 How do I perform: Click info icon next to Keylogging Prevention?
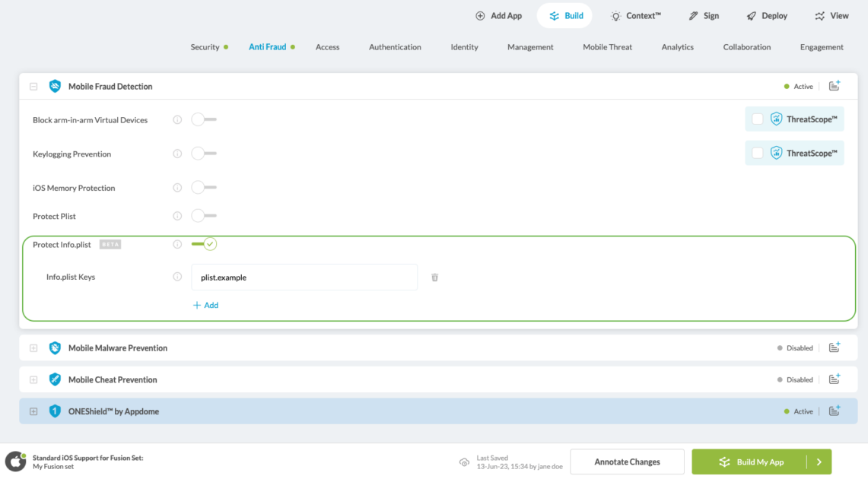coord(177,154)
